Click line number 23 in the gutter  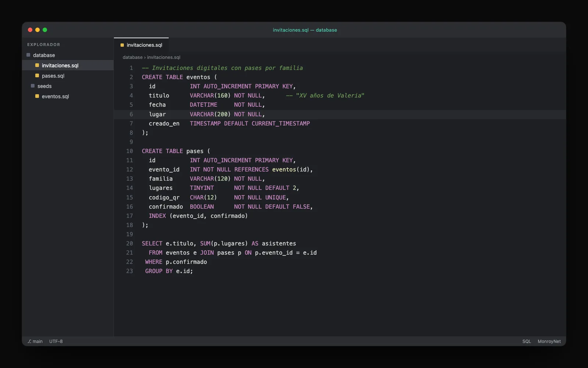coord(130,271)
